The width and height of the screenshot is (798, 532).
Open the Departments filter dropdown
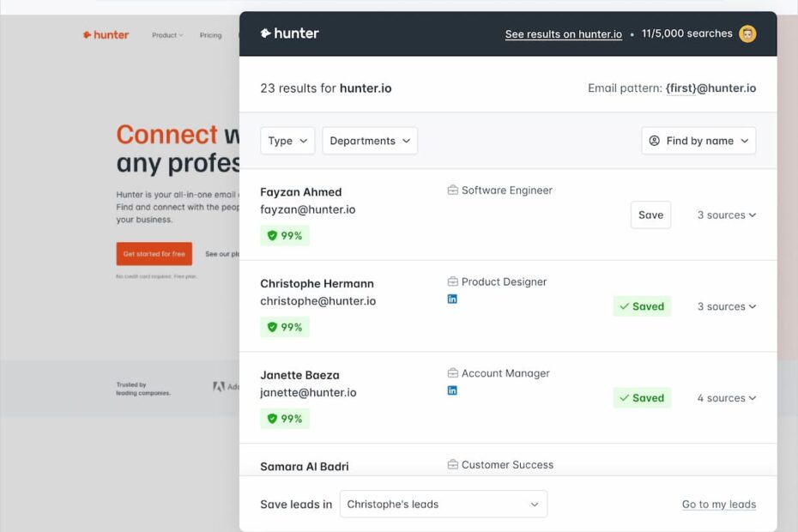pyautogui.click(x=370, y=140)
